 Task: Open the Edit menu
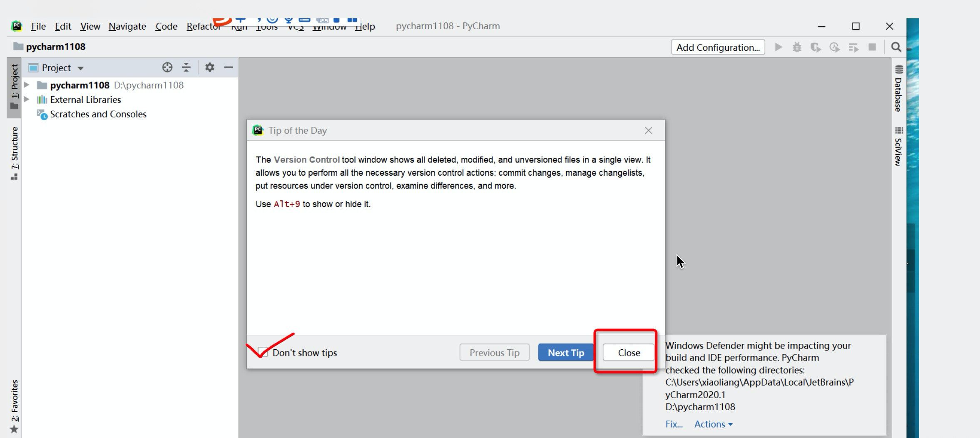pos(63,26)
